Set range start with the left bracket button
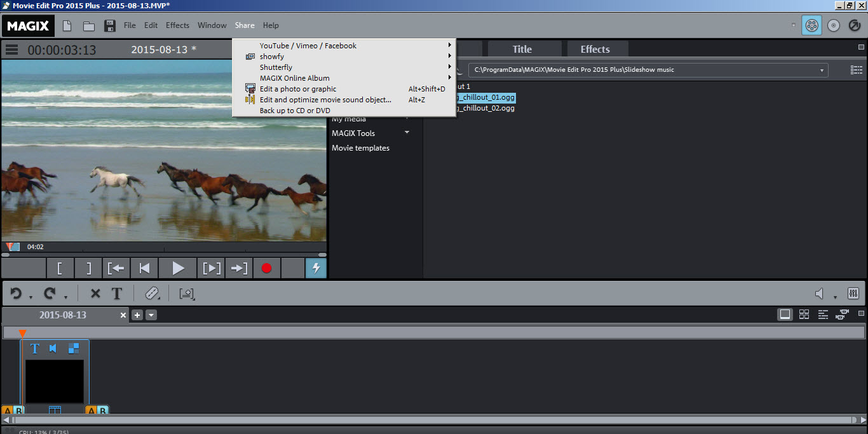Image resolution: width=868 pixels, height=434 pixels. [x=60, y=268]
